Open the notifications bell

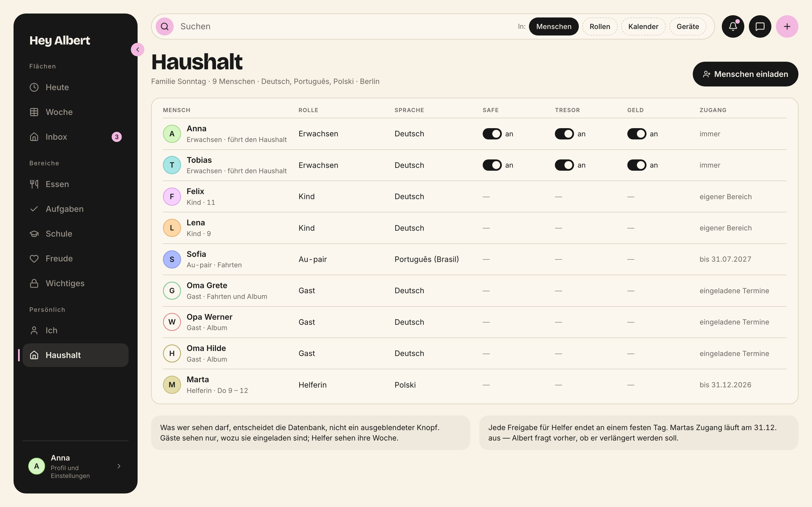click(733, 26)
